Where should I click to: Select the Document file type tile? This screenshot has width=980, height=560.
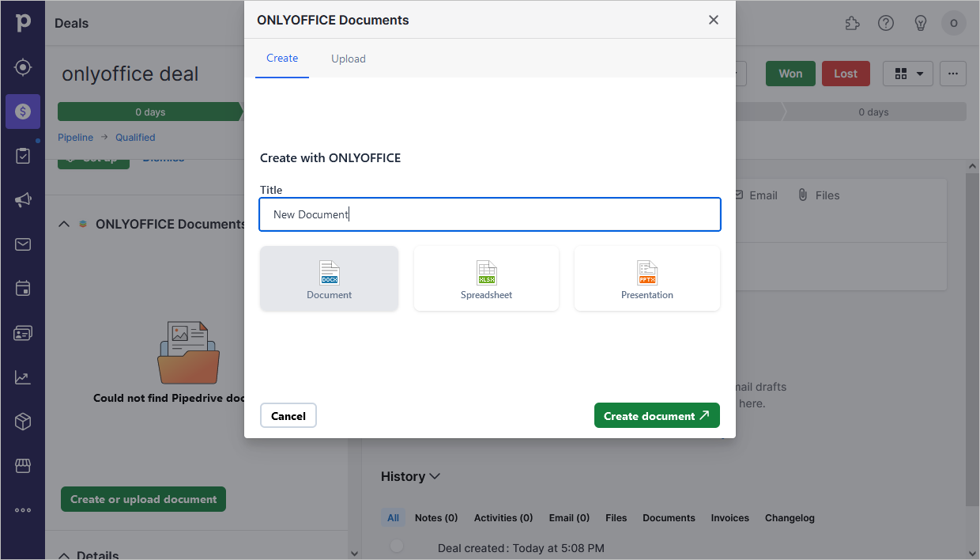coord(329,278)
